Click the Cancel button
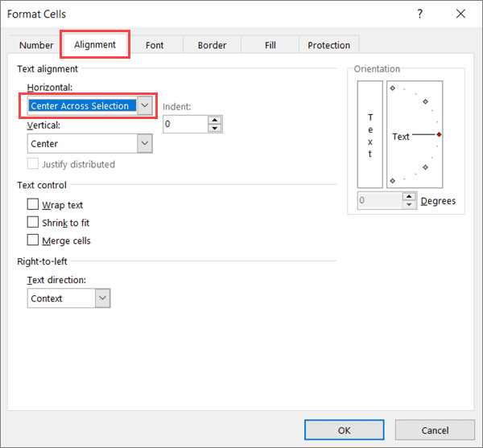The image size is (483, 448). (435, 430)
